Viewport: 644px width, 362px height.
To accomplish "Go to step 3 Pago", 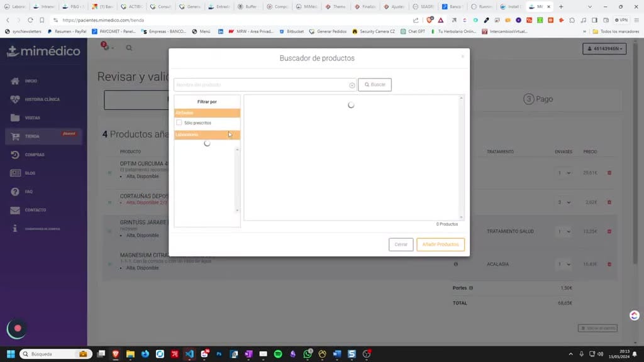I will [x=538, y=99].
